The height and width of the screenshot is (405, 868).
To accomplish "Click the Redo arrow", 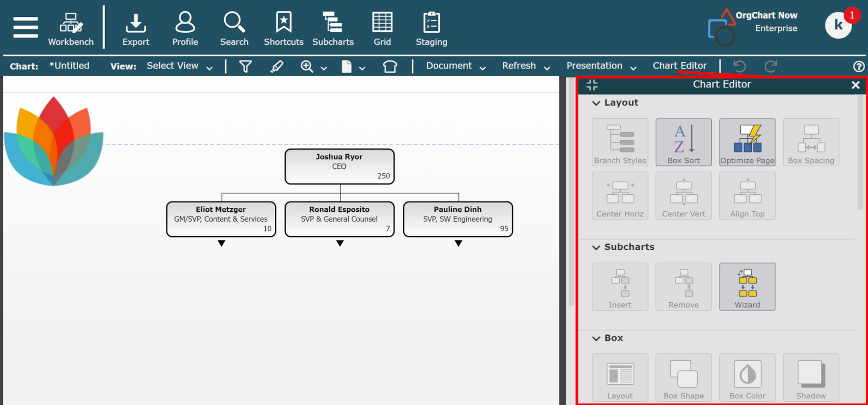I will click(x=771, y=66).
